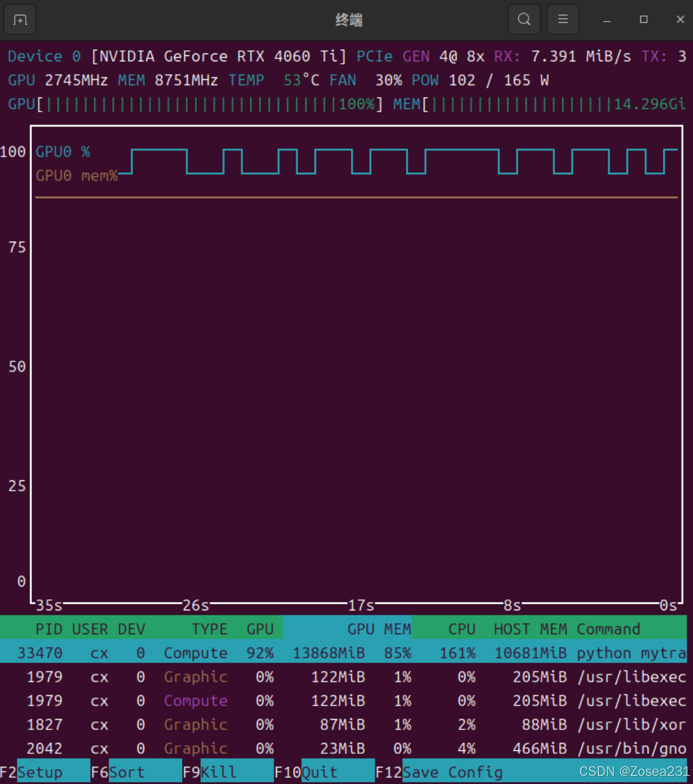The height and width of the screenshot is (784, 693).
Task: Click F12 Save Config
Action: (453, 772)
